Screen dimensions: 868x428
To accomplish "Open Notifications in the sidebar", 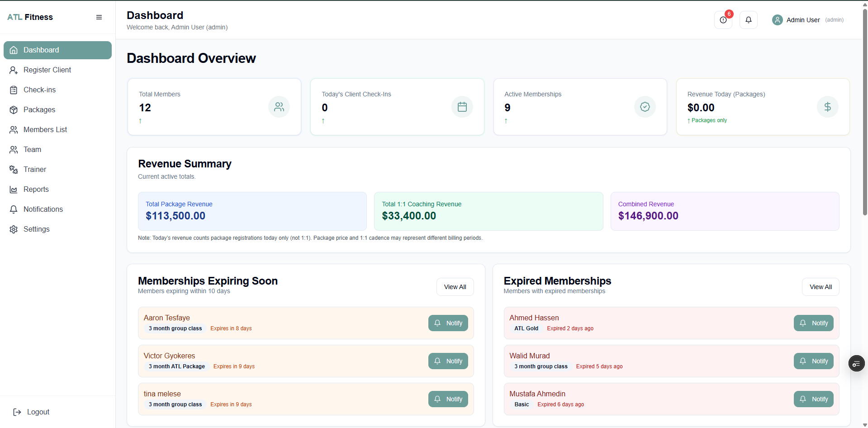I will coord(57,209).
